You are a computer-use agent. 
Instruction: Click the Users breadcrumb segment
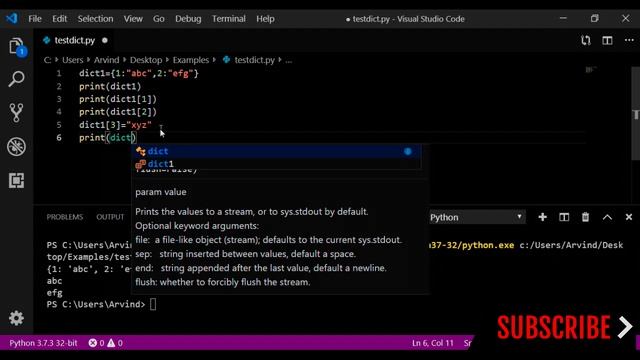[x=73, y=60]
